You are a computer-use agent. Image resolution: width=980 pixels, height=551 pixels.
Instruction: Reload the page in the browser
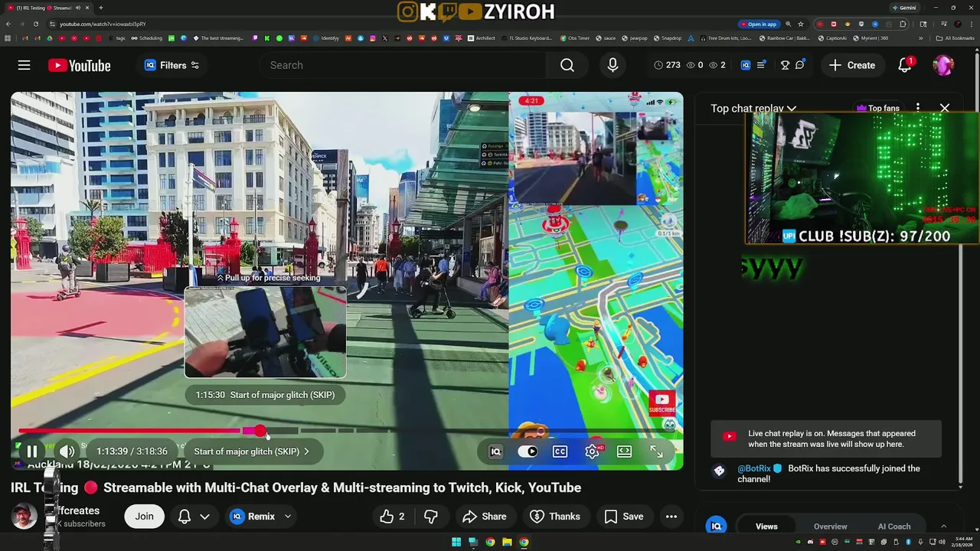click(x=38, y=24)
